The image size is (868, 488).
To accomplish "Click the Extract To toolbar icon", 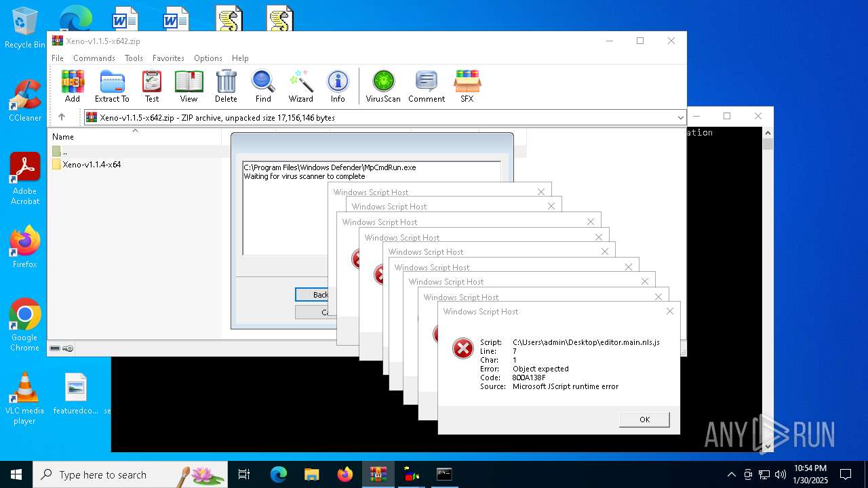I will tap(112, 86).
